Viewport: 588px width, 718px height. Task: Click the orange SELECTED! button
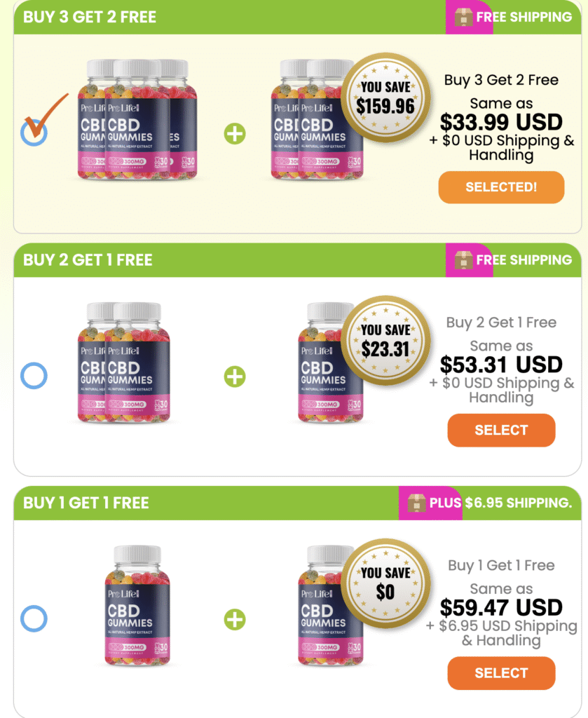501,187
